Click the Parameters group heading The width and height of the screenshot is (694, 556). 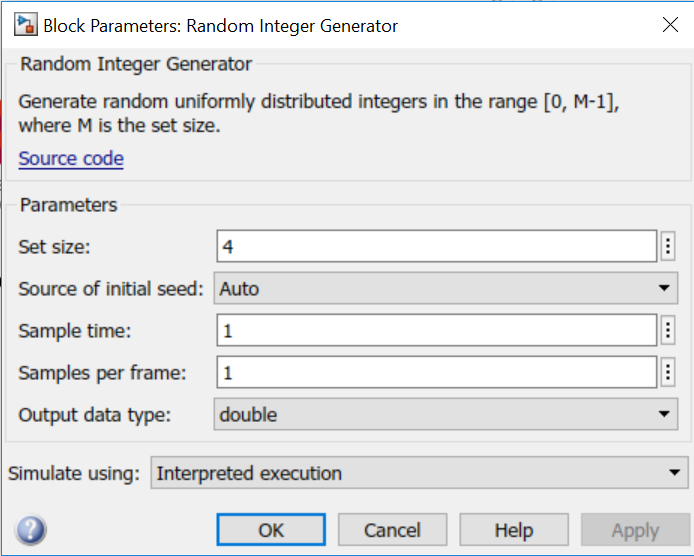pos(68,205)
